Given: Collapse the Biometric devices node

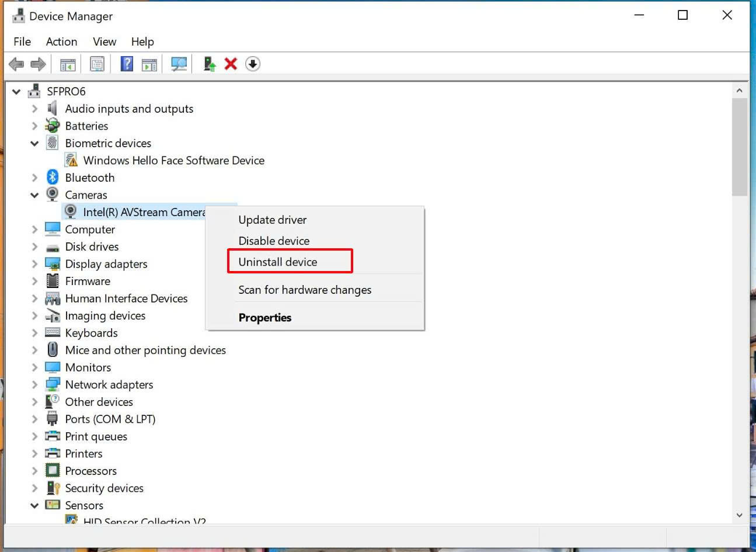Looking at the screenshot, I should (x=34, y=143).
